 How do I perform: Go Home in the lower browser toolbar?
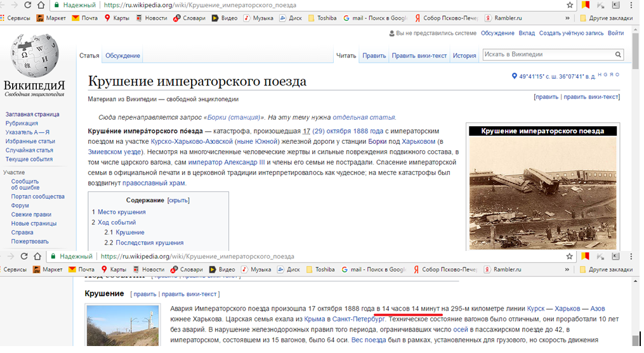pos(37,256)
